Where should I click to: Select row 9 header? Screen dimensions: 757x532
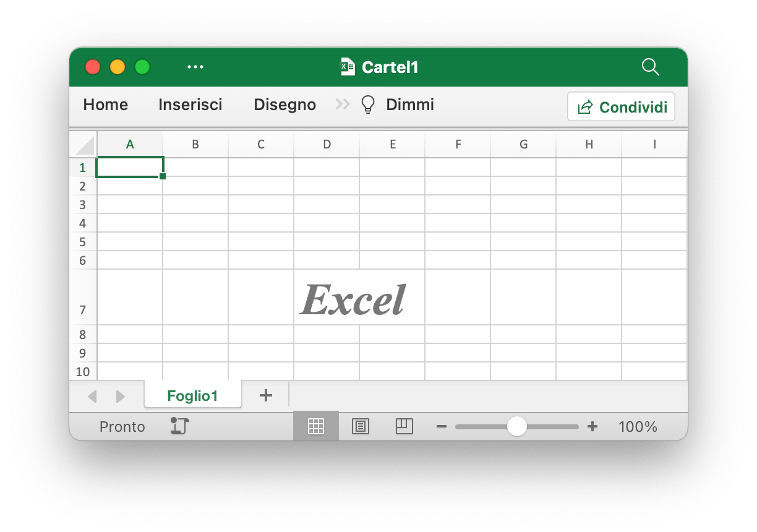tap(83, 353)
